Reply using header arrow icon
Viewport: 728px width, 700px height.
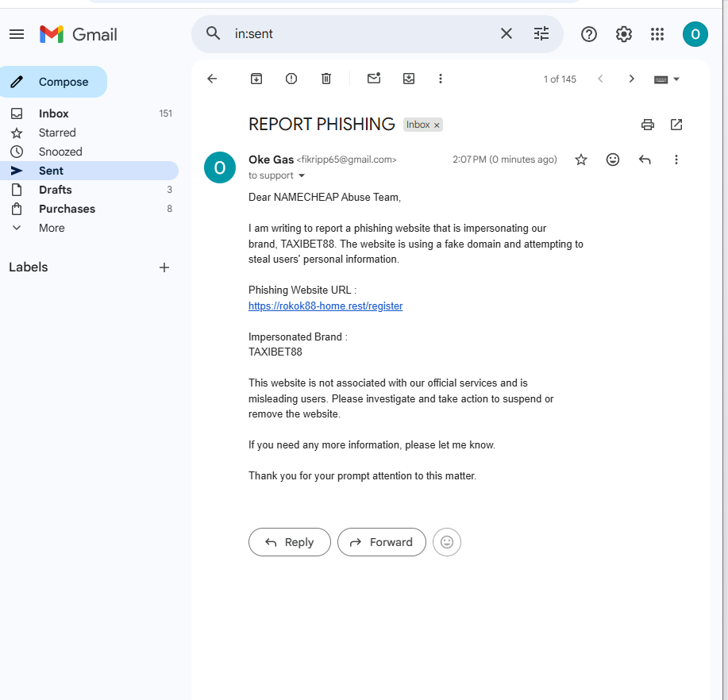[x=645, y=160]
